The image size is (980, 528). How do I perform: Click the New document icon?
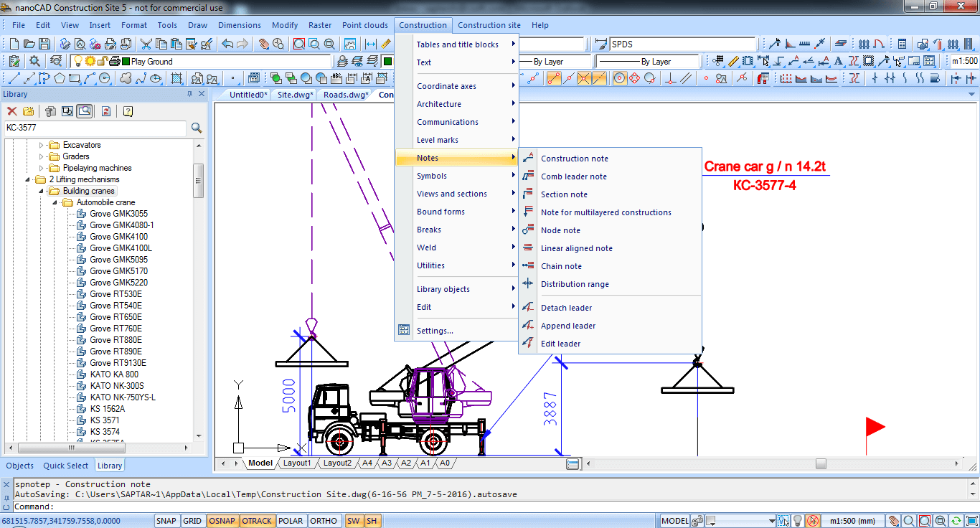(x=14, y=44)
